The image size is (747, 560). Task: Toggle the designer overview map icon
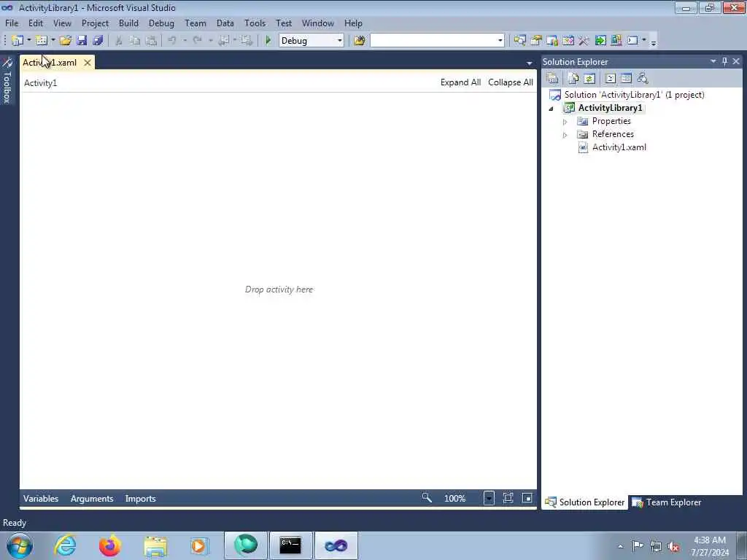coord(527,497)
